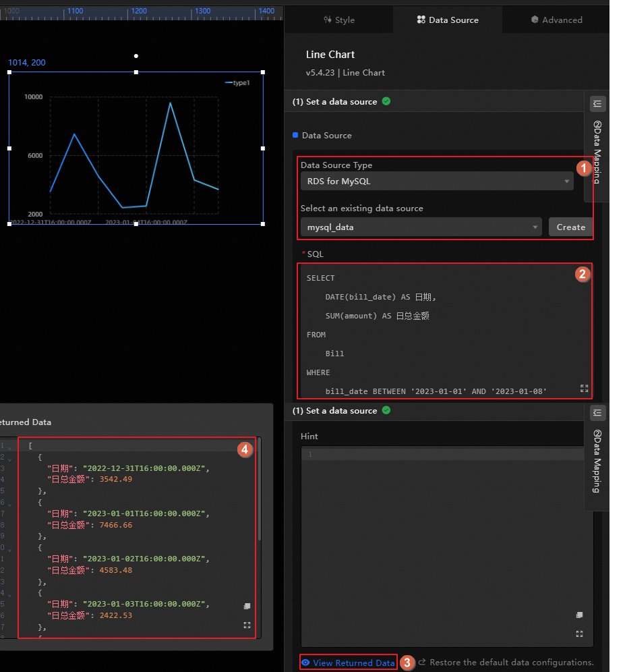The image size is (625, 672).
Task: Switch to the Style tab
Action: (x=339, y=20)
